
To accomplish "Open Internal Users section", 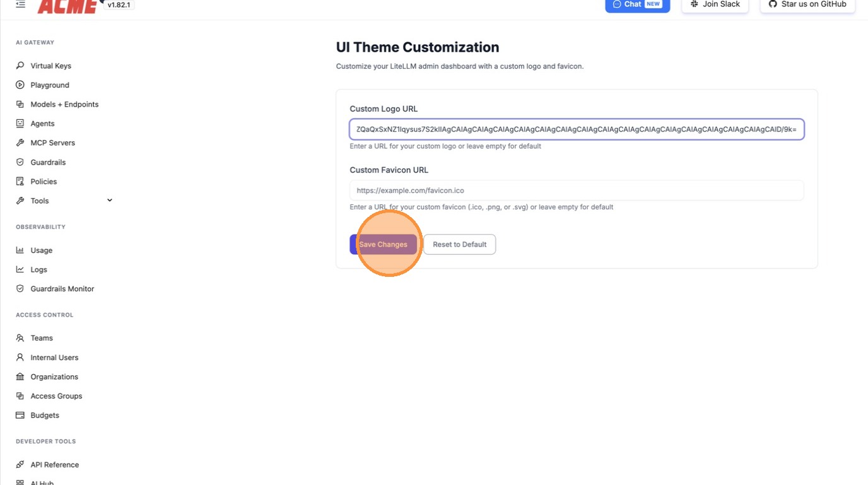I will tap(54, 358).
